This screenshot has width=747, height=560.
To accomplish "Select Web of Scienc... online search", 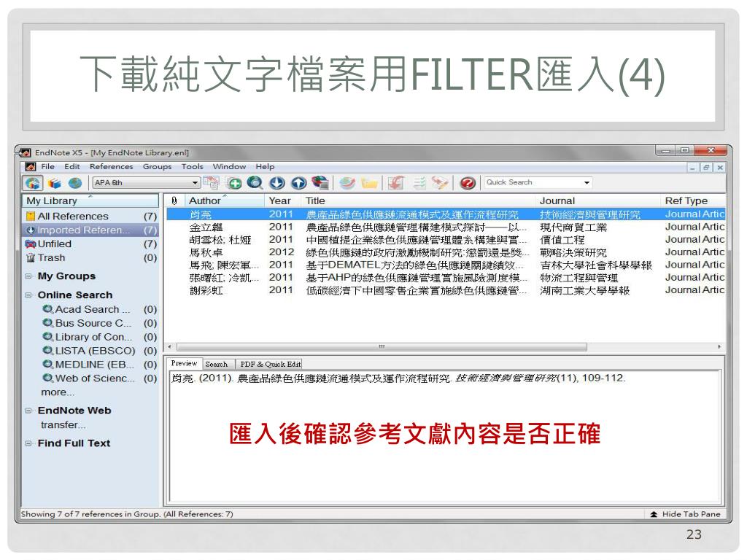I will point(99,378).
